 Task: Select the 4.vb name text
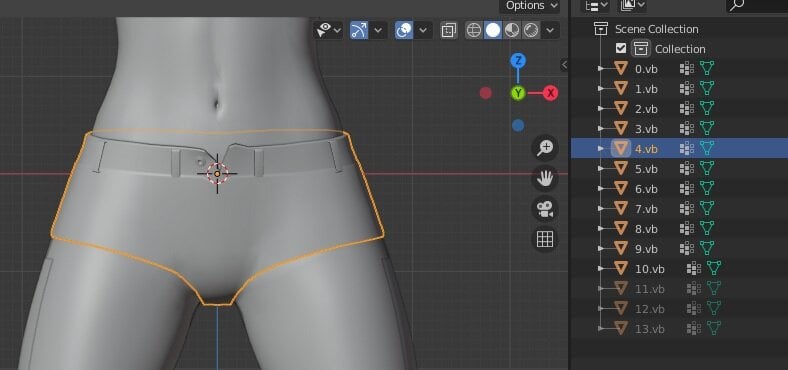[x=646, y=149]
